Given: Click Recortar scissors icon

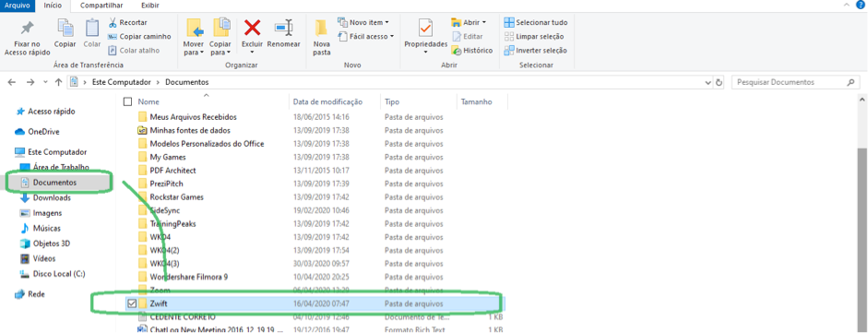Looking at the screenshot, I should click(x=112, y=23).
